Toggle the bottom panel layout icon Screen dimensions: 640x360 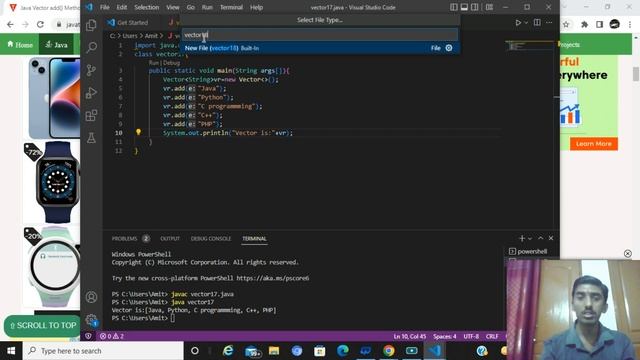point(464,7)
